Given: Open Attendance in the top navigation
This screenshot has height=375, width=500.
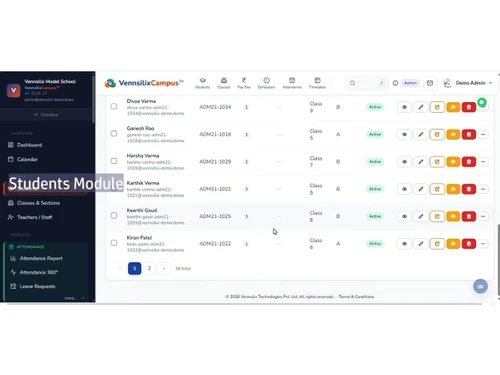Looking at the screenshot, I should pyautogui.click(x=292, y=83).
